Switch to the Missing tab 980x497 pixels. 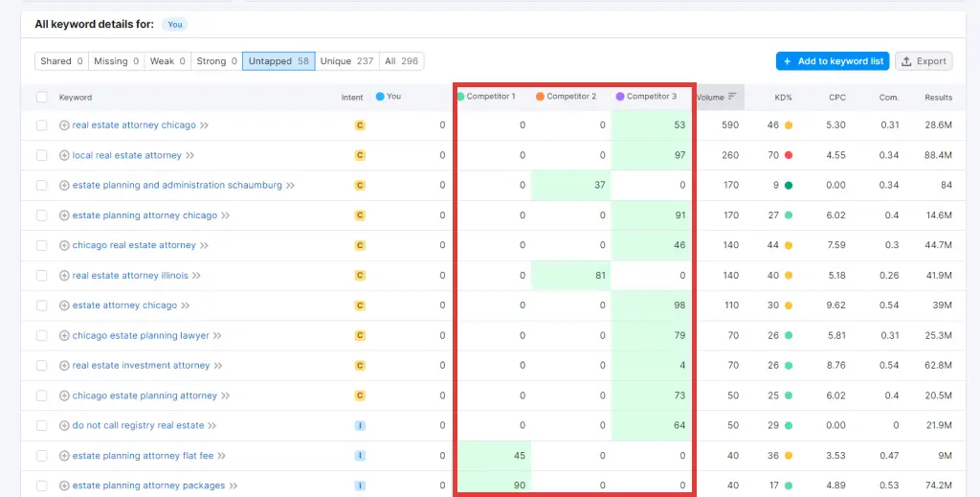pos(116,61)
